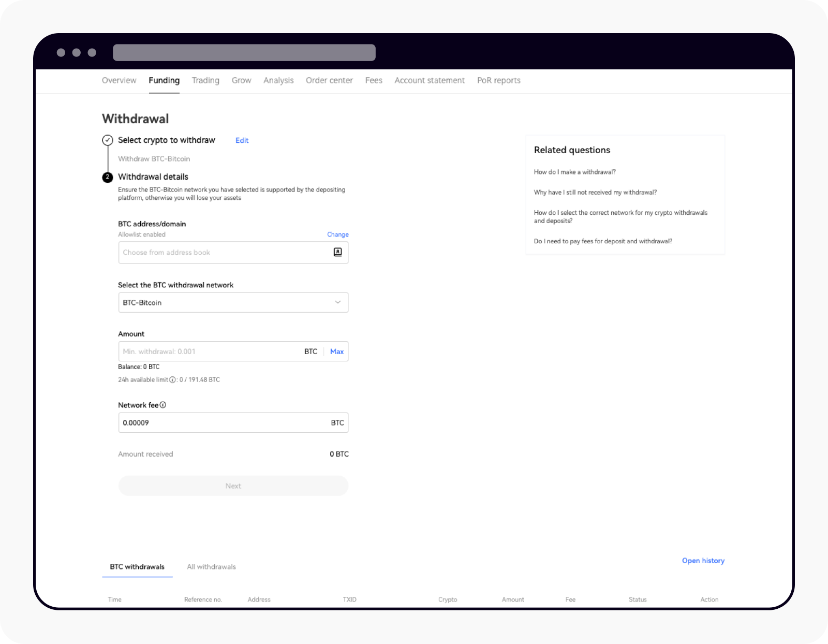
Task: Open the Trading tab
Action: (205, 80)
